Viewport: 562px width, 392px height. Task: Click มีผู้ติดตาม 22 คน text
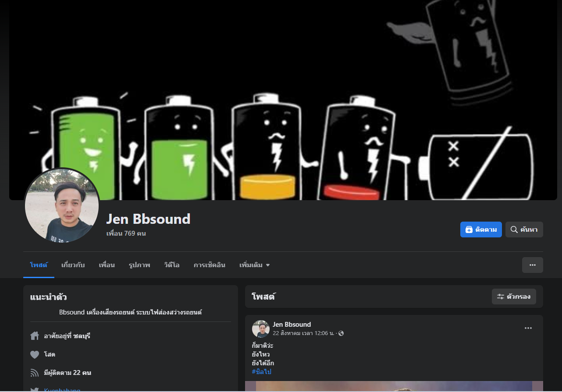click(68, 373)
